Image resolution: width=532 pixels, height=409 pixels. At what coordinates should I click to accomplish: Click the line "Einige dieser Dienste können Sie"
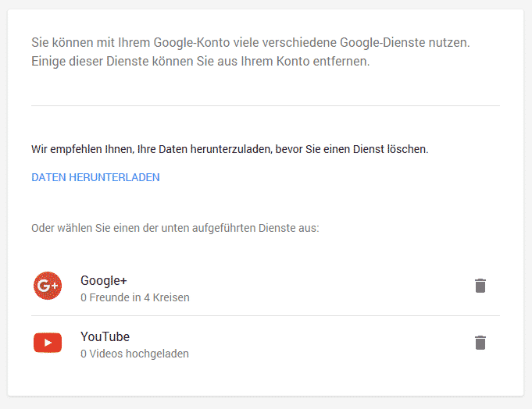pyautogui.click(x=200, y=62)
